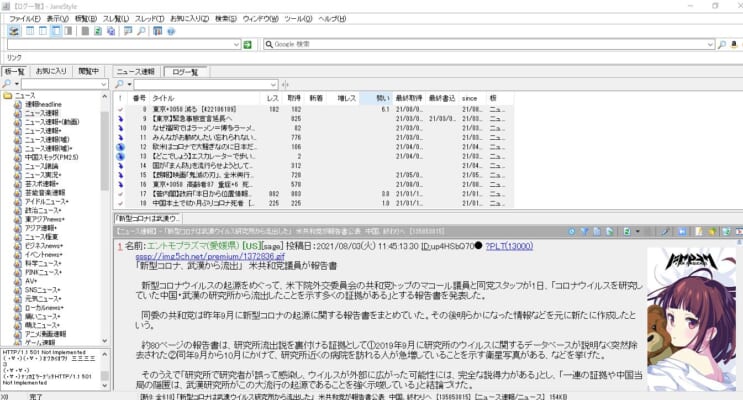Click the first board-list icon in main toolbar
Image resolution: width=743 pixels, height=400 pixels.
tap(84, 31)
